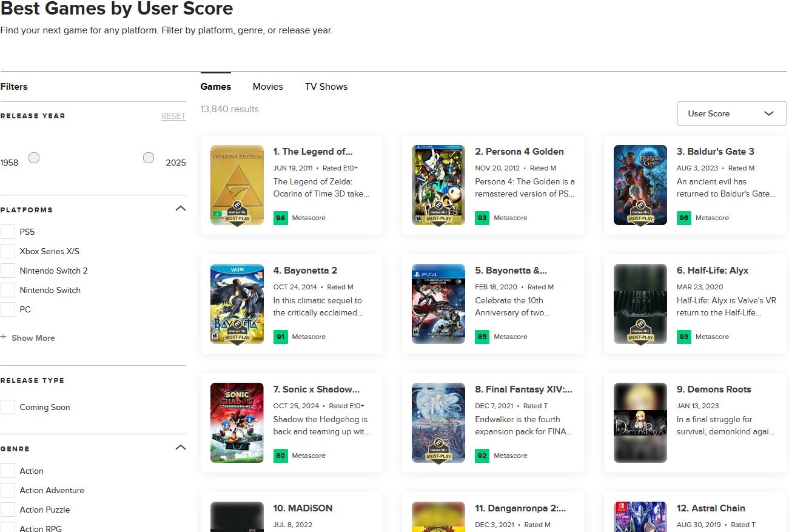Open the Half-Life: Alyx cover image
This screenshot has height=532, width=789.
[x=640, y=304]
